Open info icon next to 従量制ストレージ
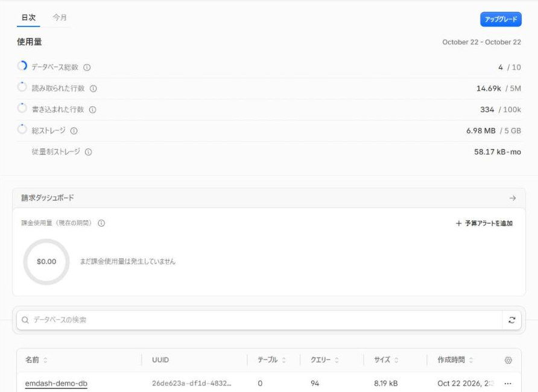 tap(89, 152)
